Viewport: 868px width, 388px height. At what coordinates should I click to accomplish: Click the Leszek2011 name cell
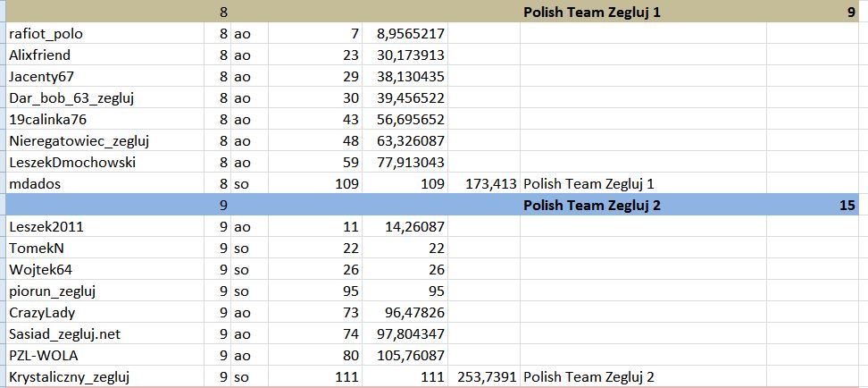(104, 227)
